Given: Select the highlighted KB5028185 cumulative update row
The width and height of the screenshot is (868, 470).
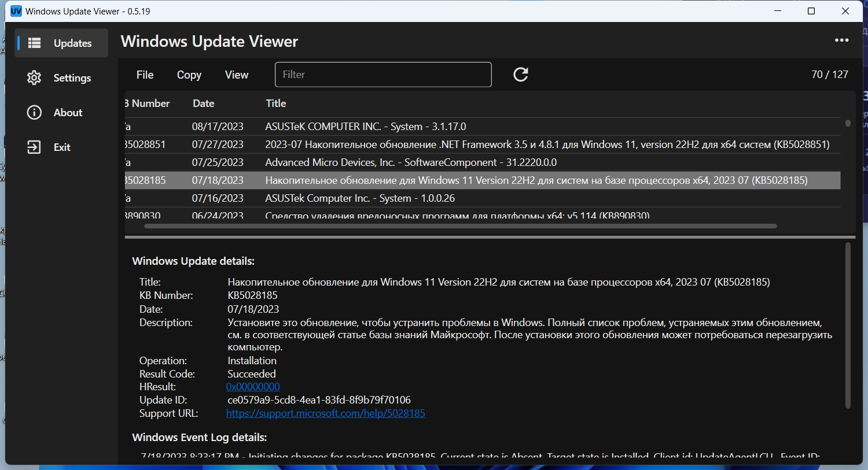Looking at the screenshot, I should tap(483, 180).
